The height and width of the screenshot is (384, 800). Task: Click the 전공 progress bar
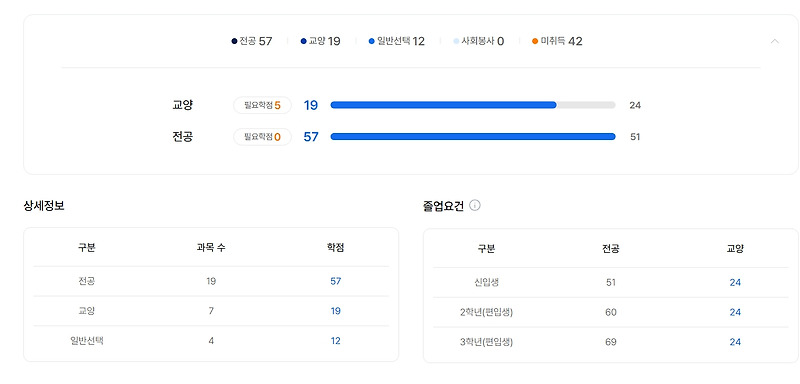pos(473,136)
